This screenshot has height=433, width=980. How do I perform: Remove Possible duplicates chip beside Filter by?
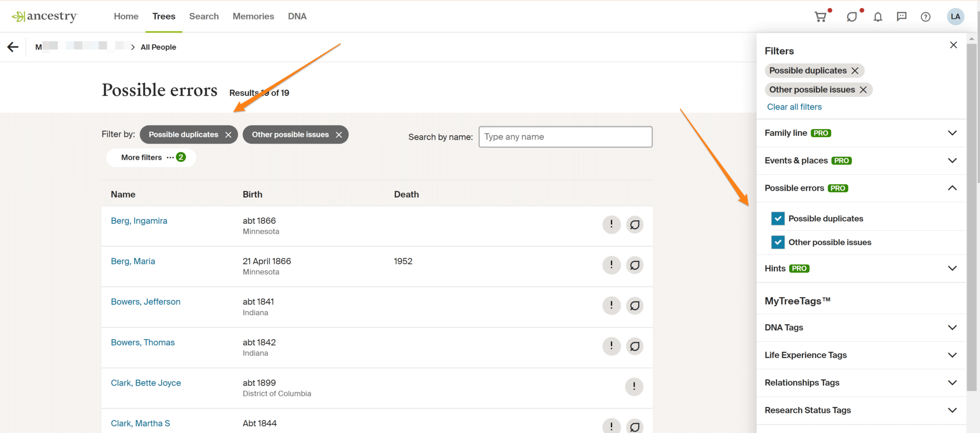(x=228, y=135)
